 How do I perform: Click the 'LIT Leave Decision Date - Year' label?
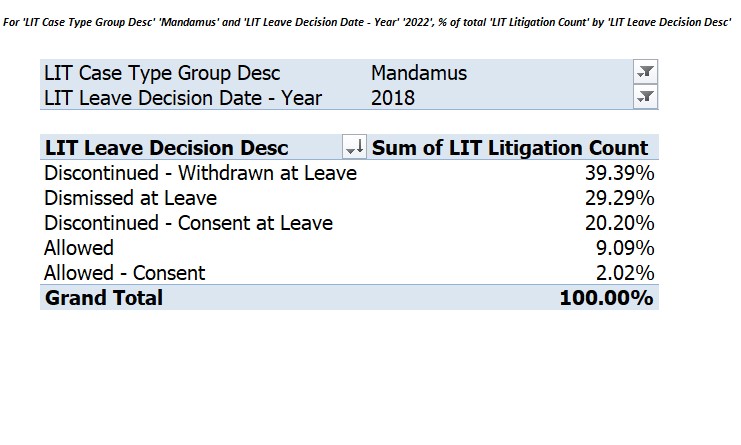coord(183,98)
